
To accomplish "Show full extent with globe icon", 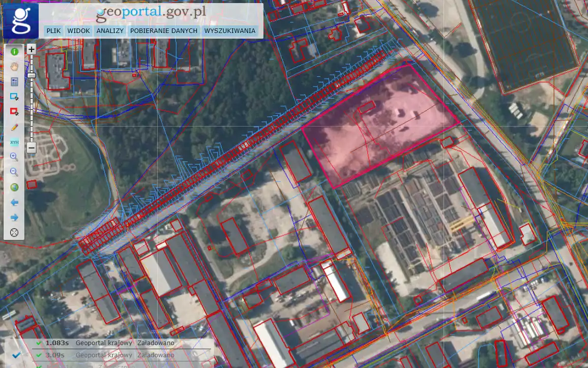I will [14, 188].
